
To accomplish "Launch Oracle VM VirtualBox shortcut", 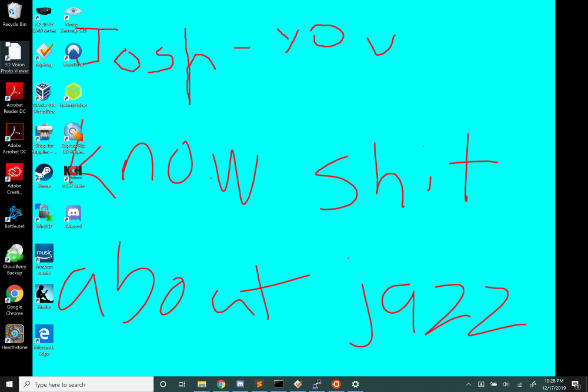I will (x=44, y=98).
